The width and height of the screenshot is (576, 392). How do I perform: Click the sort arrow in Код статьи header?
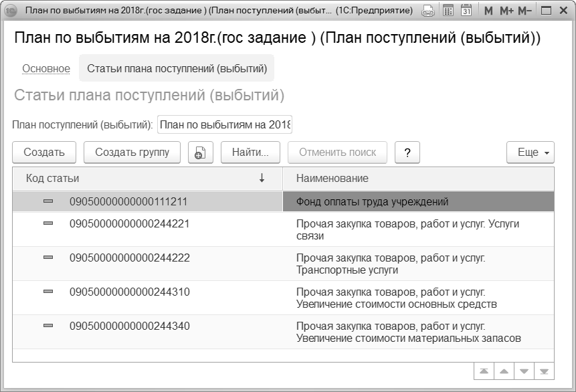[x=262, y=178]
